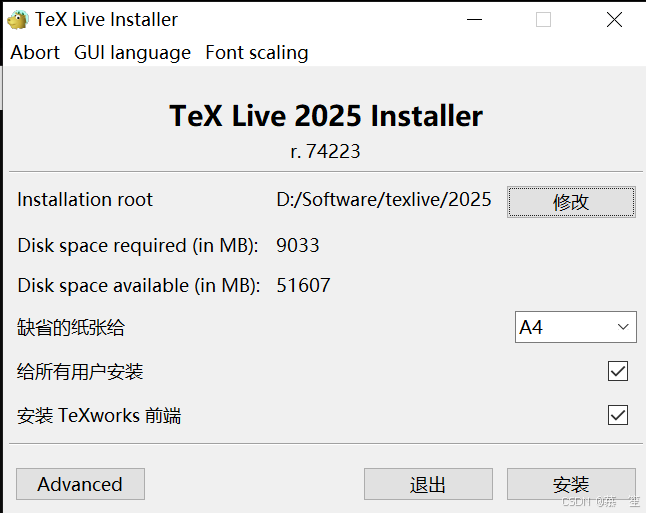Click the Advanced button
Viewport: 646px width, 513px height.
point(80,484)
